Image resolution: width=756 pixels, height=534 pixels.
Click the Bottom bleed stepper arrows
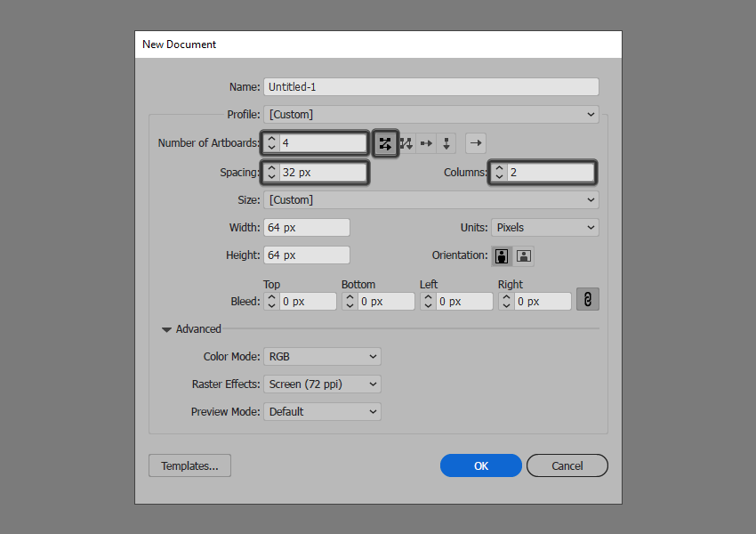tap(350, 302)
